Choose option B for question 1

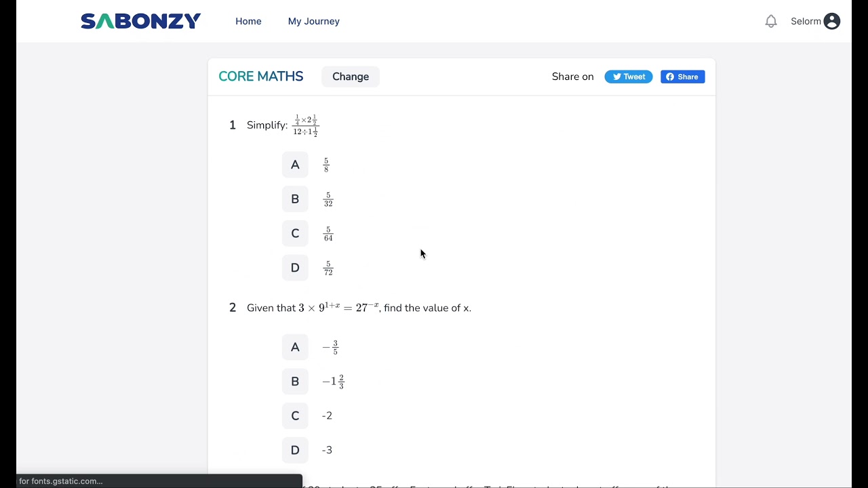[295, 199]
